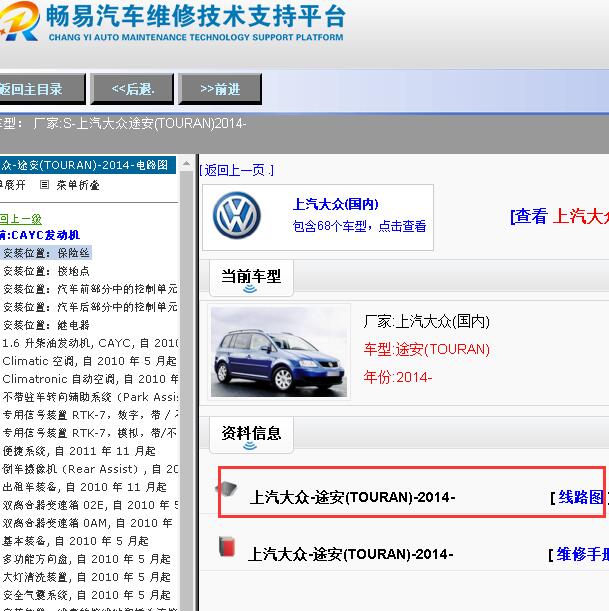Viewport: 609px width, 611px height.
Task: Click 上汽大众-途安(TOURAN)-2014- title in 线路图 row
Action: [x=352, y=497]
